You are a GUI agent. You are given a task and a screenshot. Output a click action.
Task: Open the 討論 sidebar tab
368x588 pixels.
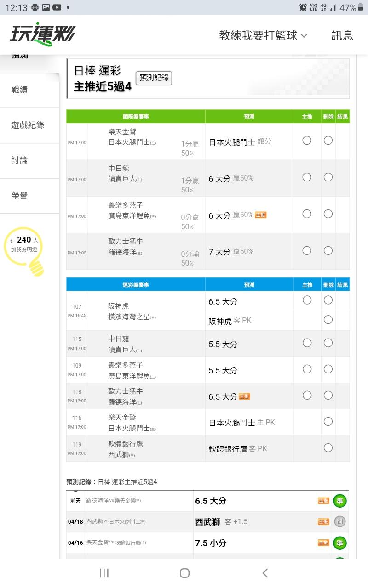click(x=19, y=160)
